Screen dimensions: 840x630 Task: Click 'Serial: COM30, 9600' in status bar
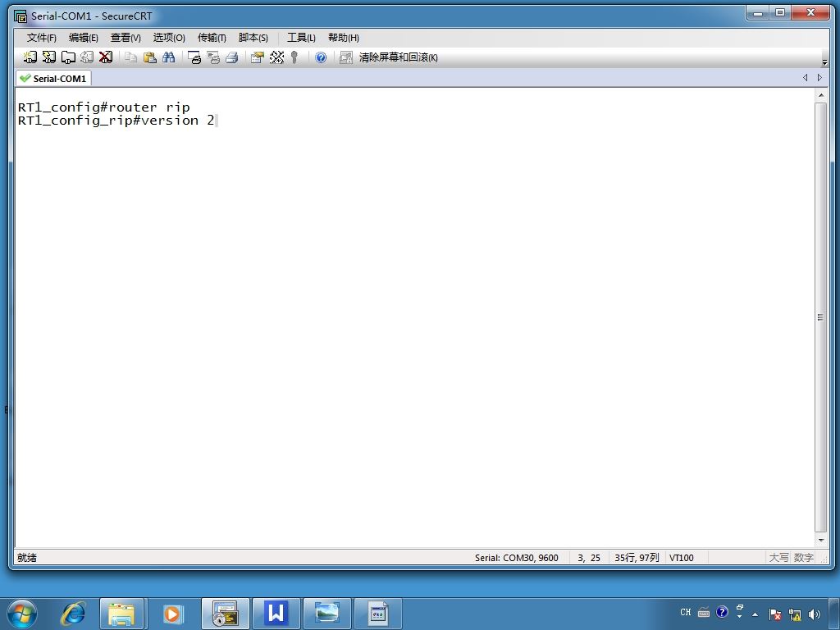tap(517, 558)
